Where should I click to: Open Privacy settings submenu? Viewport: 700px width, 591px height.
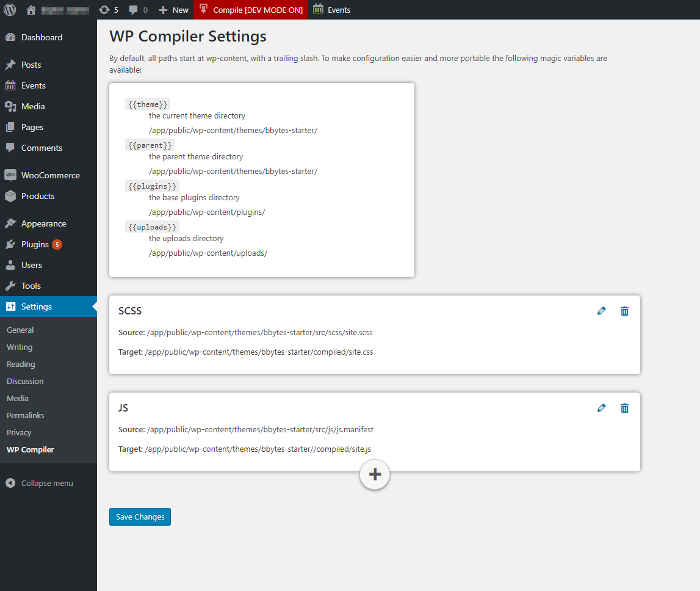19,432
